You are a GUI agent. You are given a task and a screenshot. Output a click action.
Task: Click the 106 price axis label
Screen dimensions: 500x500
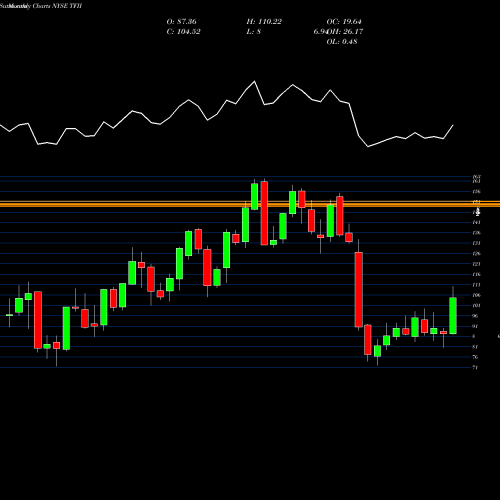tap(476, 295)
